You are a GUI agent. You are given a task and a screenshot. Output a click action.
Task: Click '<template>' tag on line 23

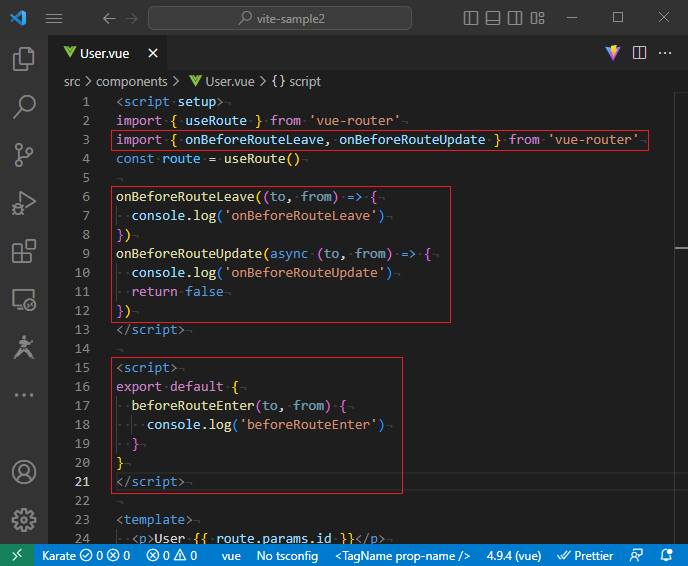coord(154,520)
